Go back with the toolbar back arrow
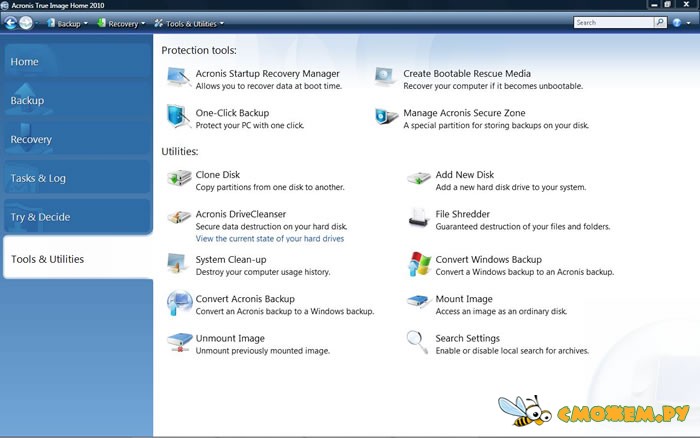 10,23
